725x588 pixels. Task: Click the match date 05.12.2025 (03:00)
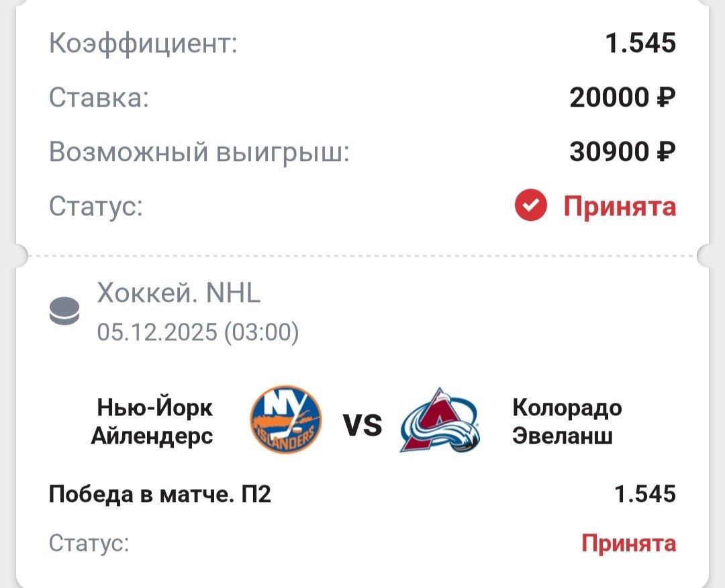[198, 332]
